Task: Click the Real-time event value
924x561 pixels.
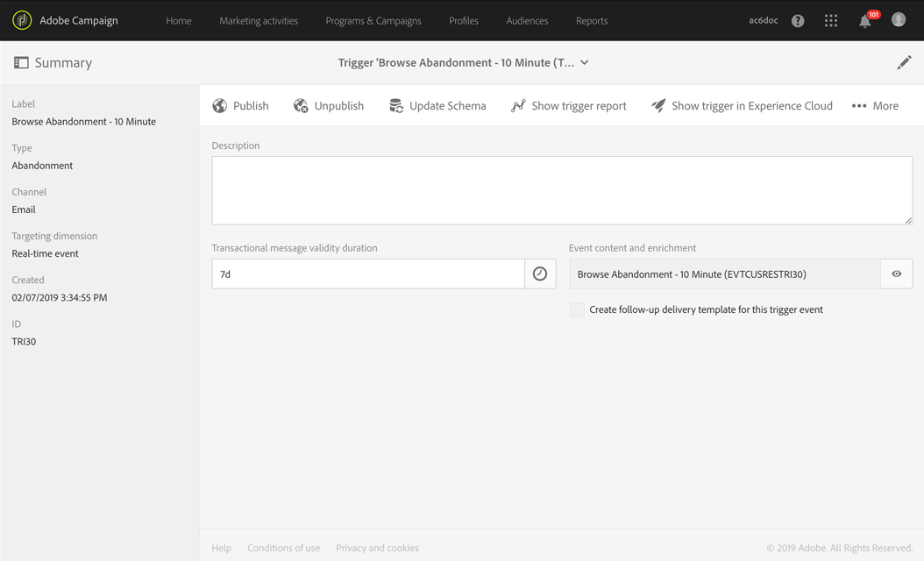Action: tap(45, 253)
